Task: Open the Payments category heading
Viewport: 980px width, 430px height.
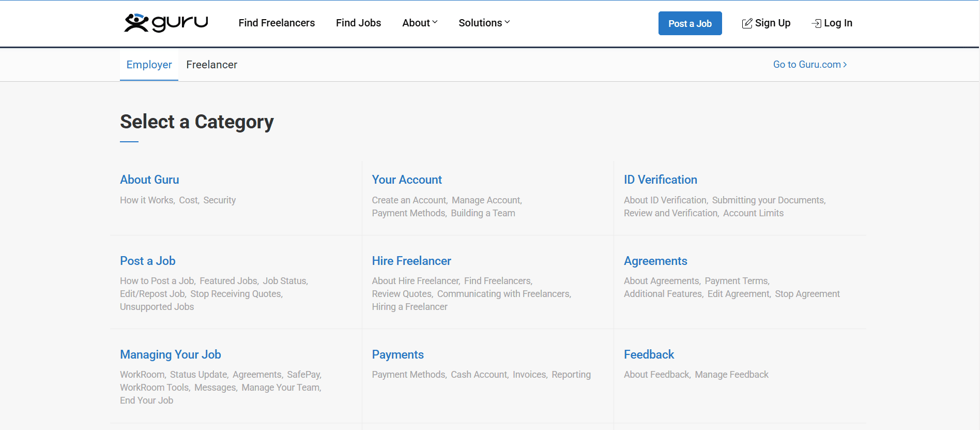Action: click(397, 354)
